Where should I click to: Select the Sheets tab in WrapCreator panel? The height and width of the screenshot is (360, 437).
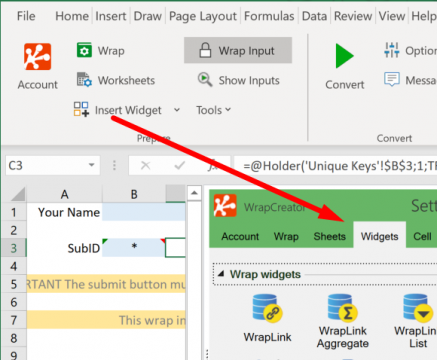(x=329, y=236)
